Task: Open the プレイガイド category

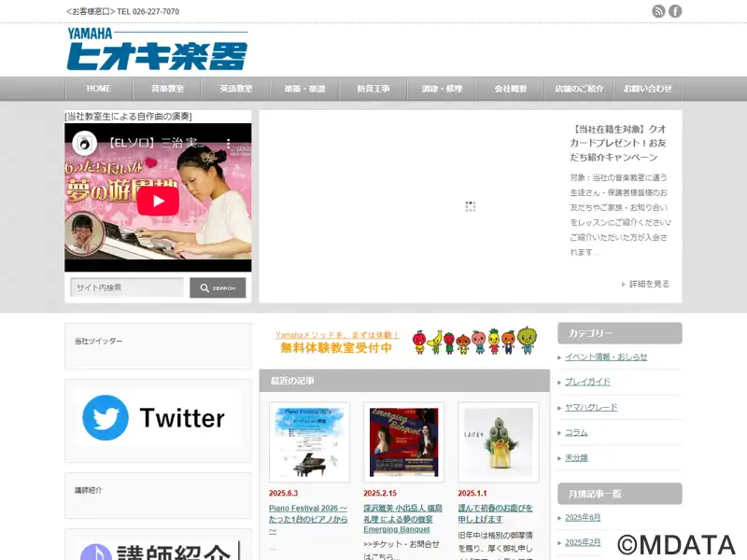Action: click(587, 382)
